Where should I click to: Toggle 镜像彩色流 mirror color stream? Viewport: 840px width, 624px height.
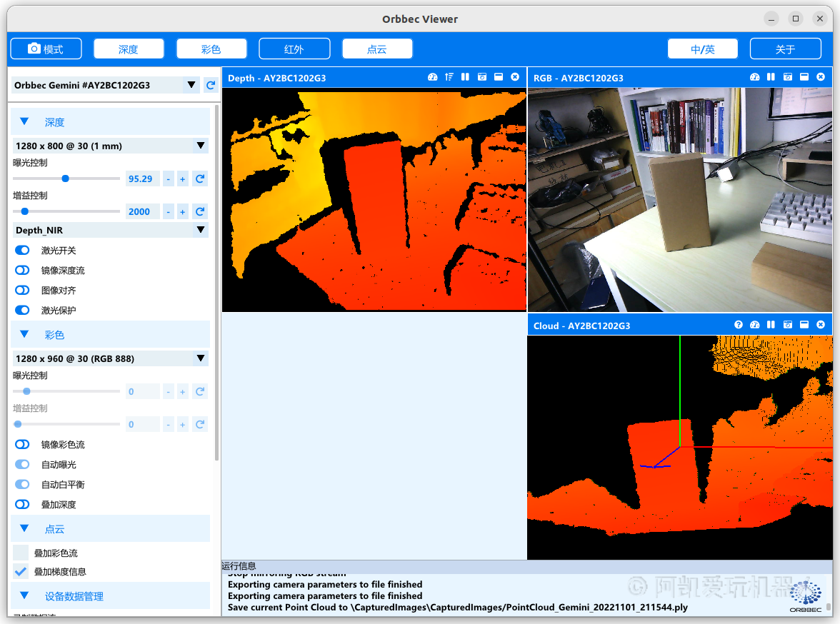click(23, 444)
